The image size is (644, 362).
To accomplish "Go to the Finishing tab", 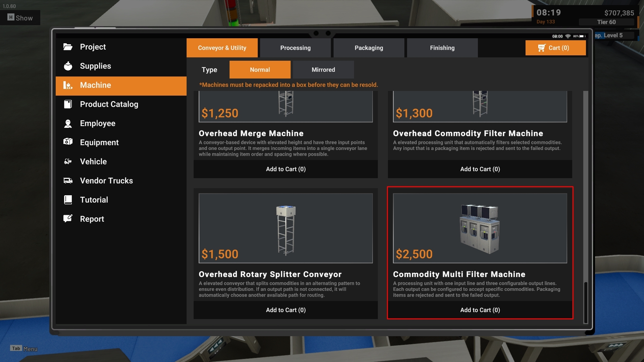I will click(x=442, y=48).
